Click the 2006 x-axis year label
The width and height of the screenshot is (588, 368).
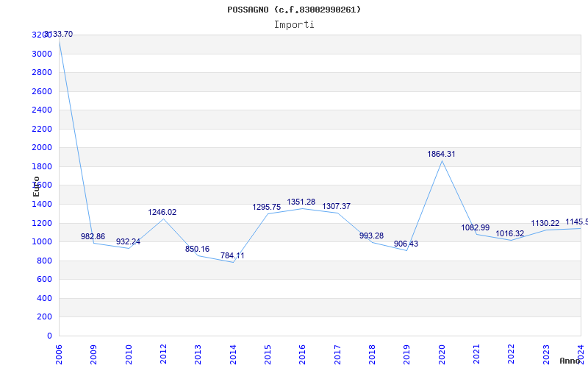(59, 355)
